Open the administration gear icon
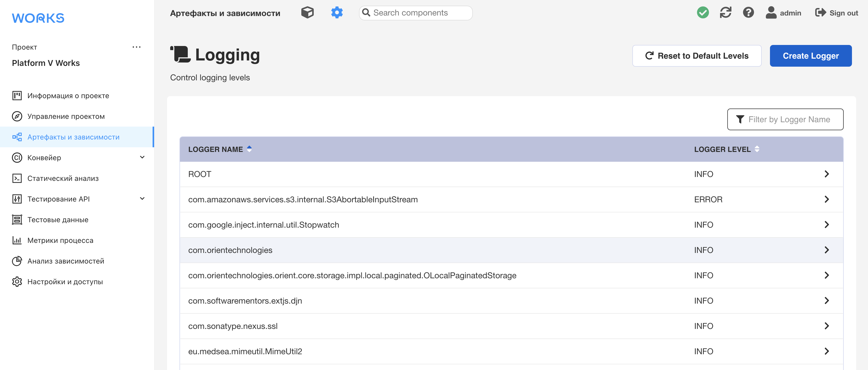This screenshot has width=868, height=370. (x=336, y=13)
